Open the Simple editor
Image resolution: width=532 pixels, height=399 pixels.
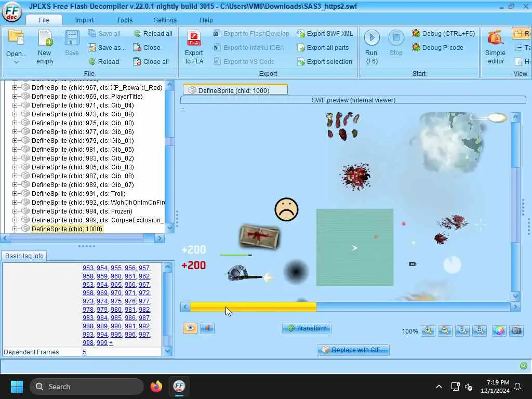495,47
